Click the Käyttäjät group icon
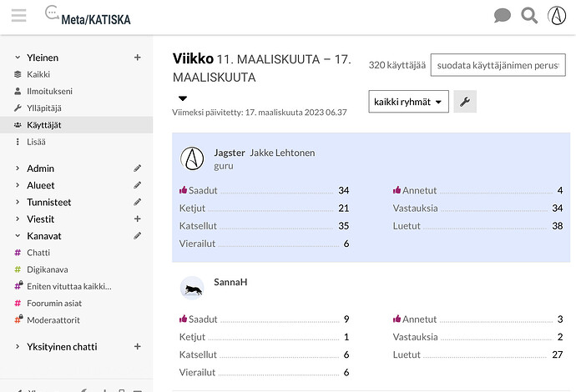Image resolution: width=576 pixels, height=392 pixels. pos(18,125)
